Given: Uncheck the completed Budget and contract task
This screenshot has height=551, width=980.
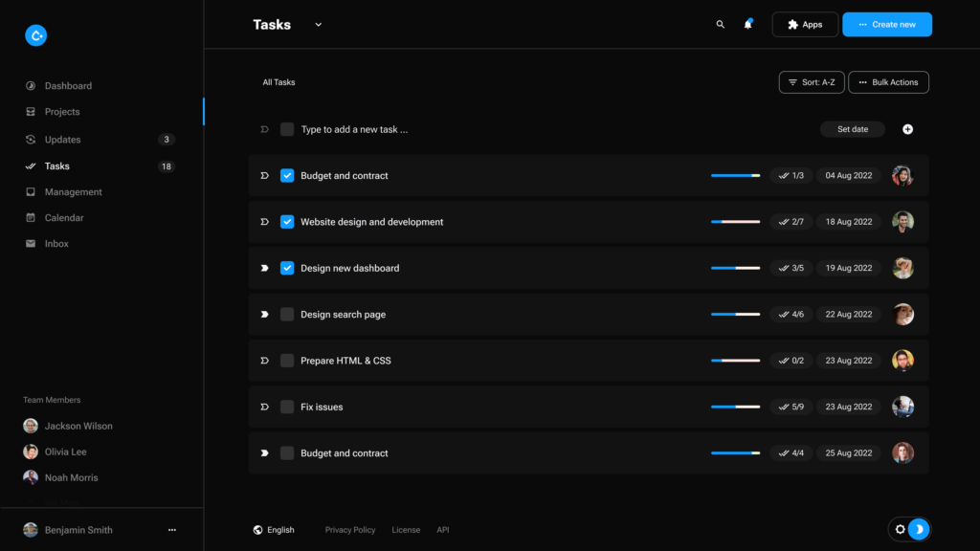Looking at the screenshot, I should (287, 175).
